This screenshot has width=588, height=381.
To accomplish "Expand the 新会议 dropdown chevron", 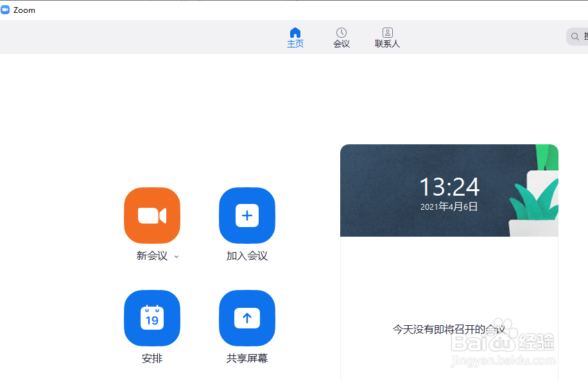I will coord(176,257).
